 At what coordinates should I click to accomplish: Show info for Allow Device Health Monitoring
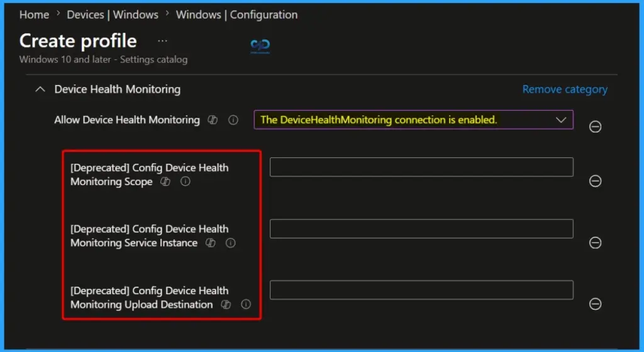(233, 120)
